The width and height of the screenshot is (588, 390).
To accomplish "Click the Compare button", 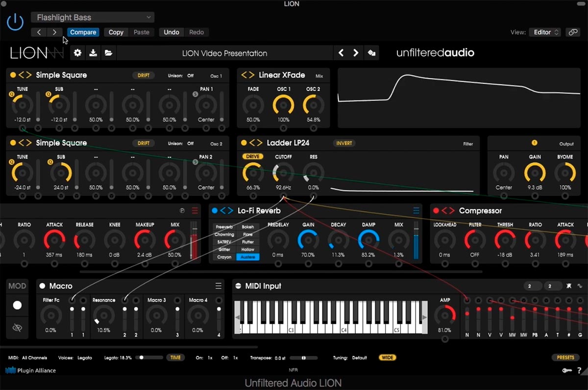I will point(83,32).
